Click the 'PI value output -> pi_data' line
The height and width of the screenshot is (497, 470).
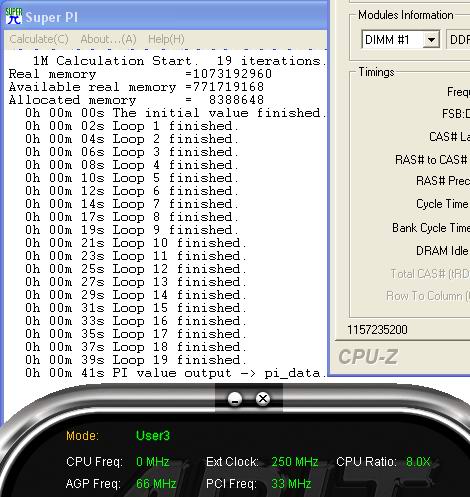point(176,373)
